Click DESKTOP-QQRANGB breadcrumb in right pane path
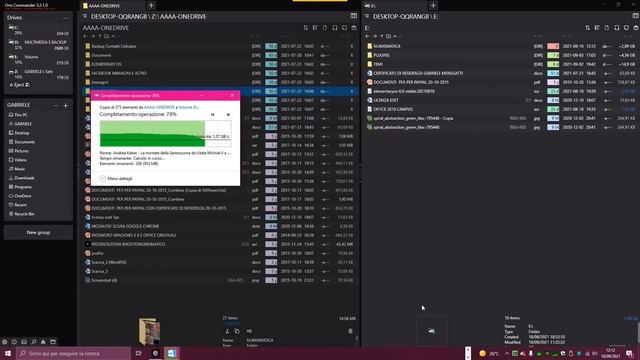 coord(400,17)
